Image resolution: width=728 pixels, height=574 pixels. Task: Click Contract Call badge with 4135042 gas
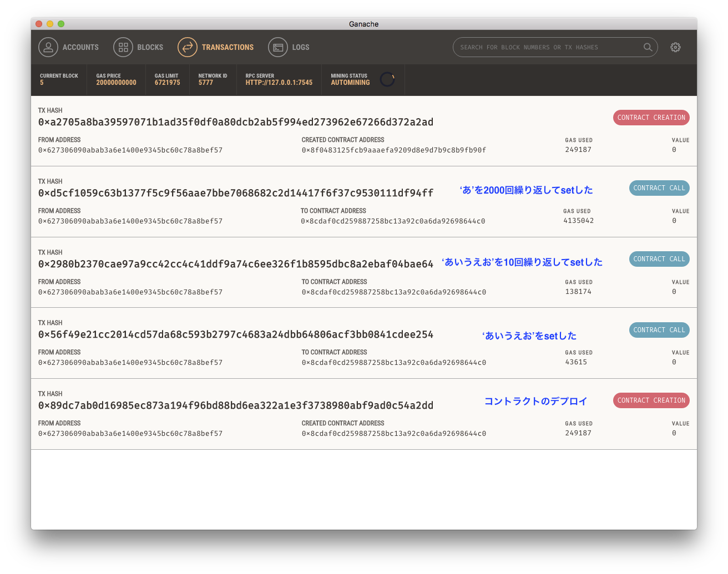pyautogui.click(x=659, y=188)
